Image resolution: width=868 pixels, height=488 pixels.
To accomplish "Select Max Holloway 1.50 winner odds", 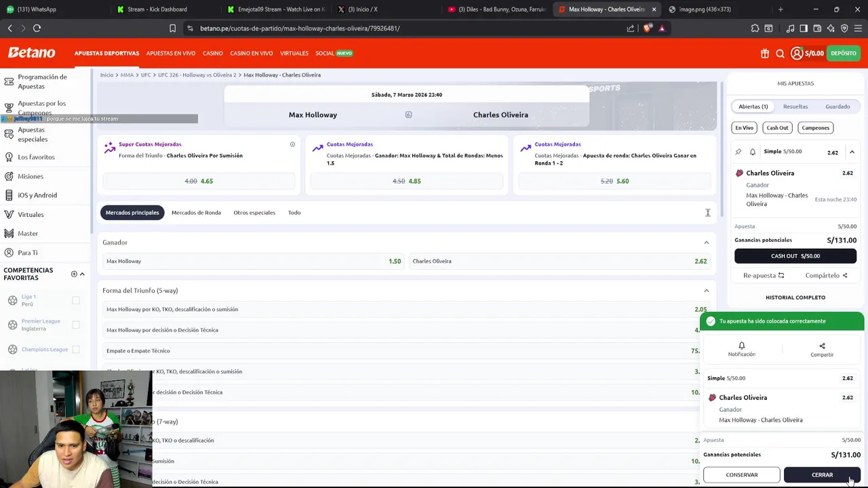I will [254, 261].
